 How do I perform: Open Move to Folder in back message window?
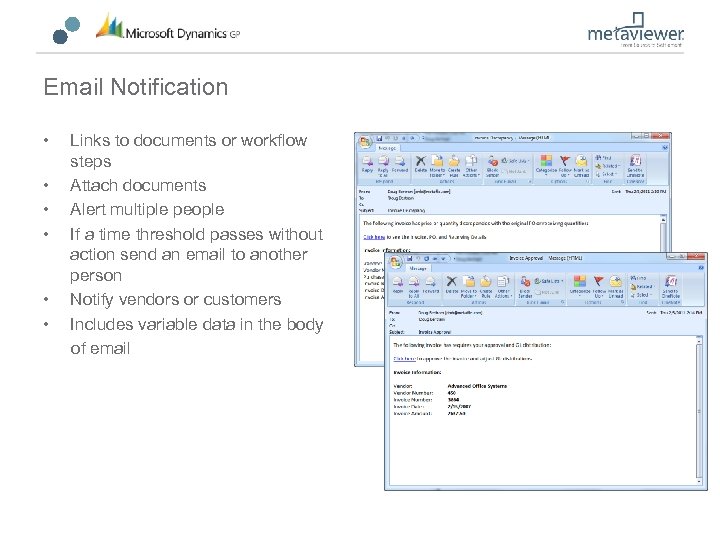point(437,166)
